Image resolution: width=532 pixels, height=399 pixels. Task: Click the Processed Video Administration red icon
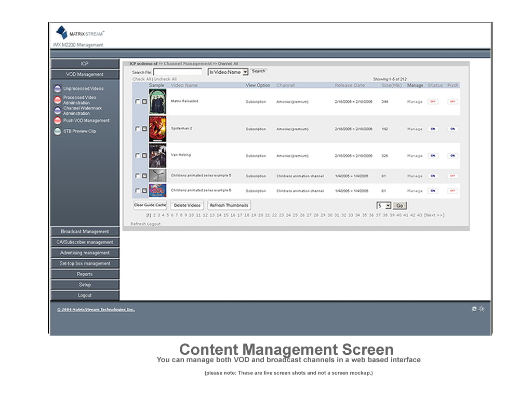58,100
